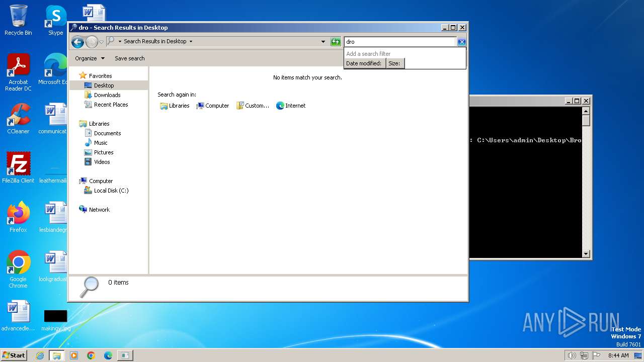Screen dimensions: 644x362
Task: Click the CCleaner desktop shortcut
Action: [x=18, y=119]
